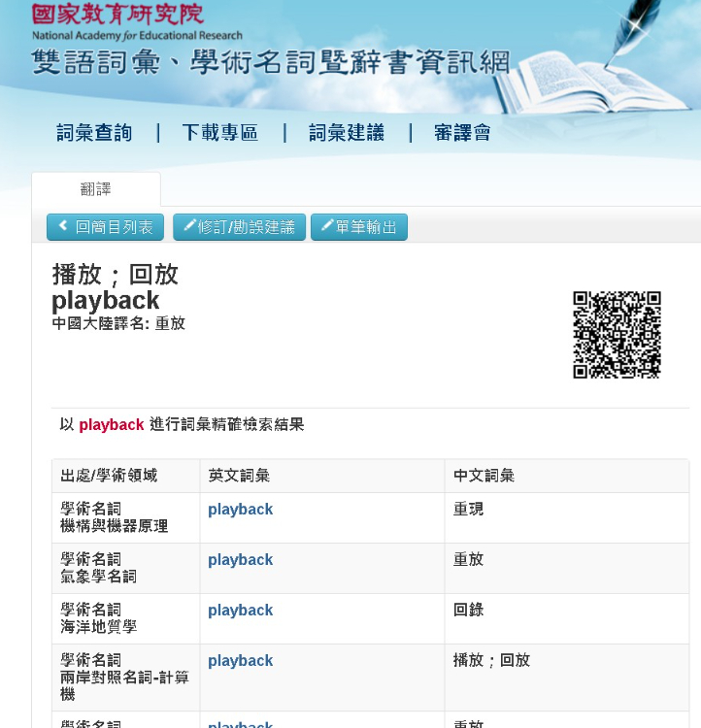Open playback link in 機構與機器原理 row
Screen dimensions: 701x728
tap(240, 510)
